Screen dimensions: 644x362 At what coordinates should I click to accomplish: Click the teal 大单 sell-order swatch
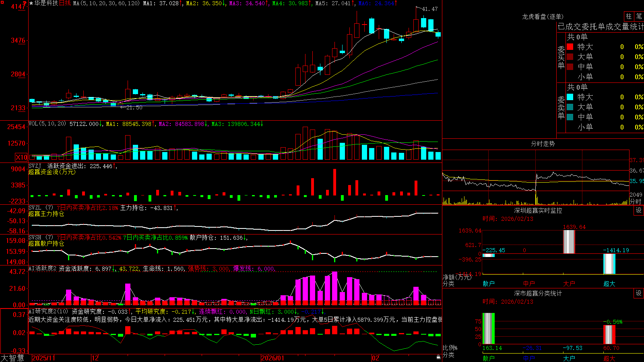click(570, 107)
